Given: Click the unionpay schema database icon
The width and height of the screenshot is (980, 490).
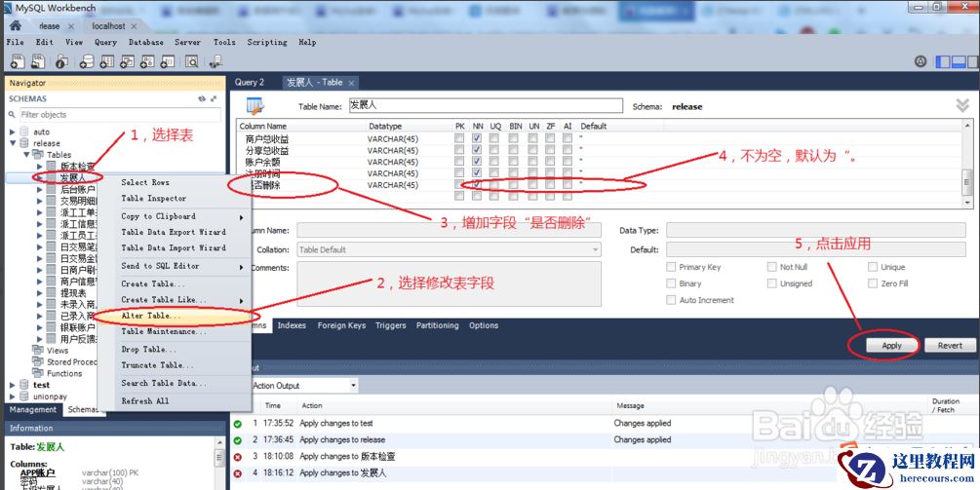Looking at the screenshot, I should (x=24, y=396).
